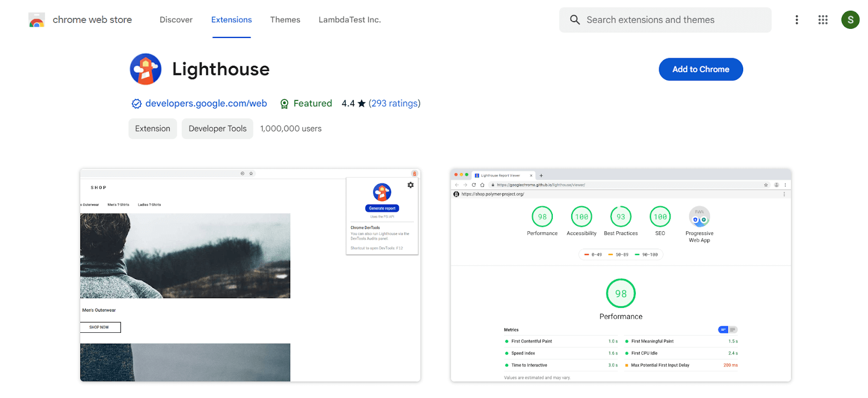Go to the Discover tab
Screen dimensions: 868x398
(x=176, y=20)
